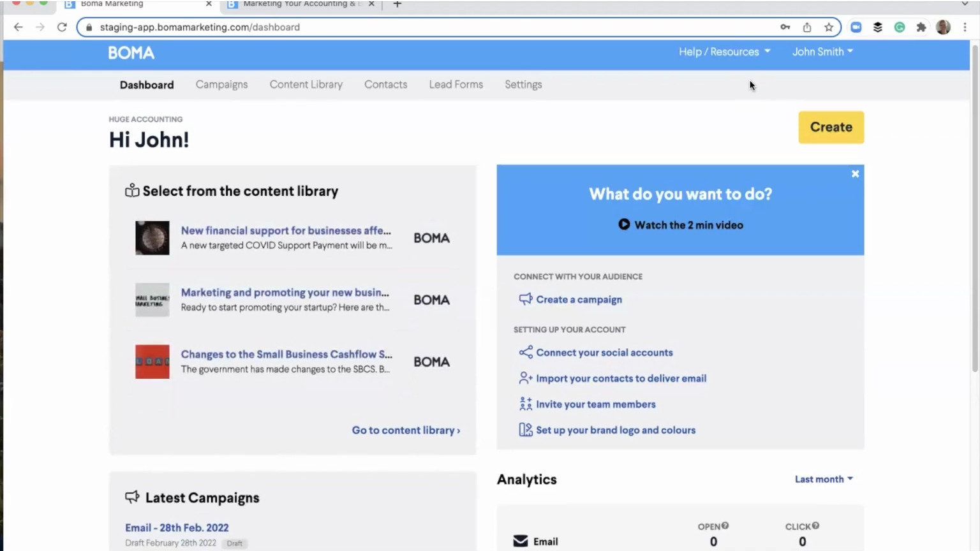Expand the Last month analytics filter
The width and height of the screenshot is (980, 551).
pos(823,479)
